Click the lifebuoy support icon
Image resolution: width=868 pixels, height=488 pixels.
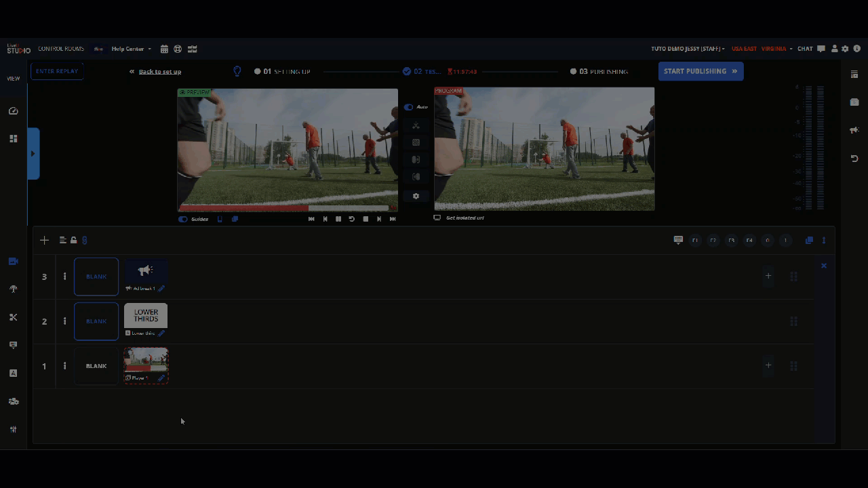[178, 49]
